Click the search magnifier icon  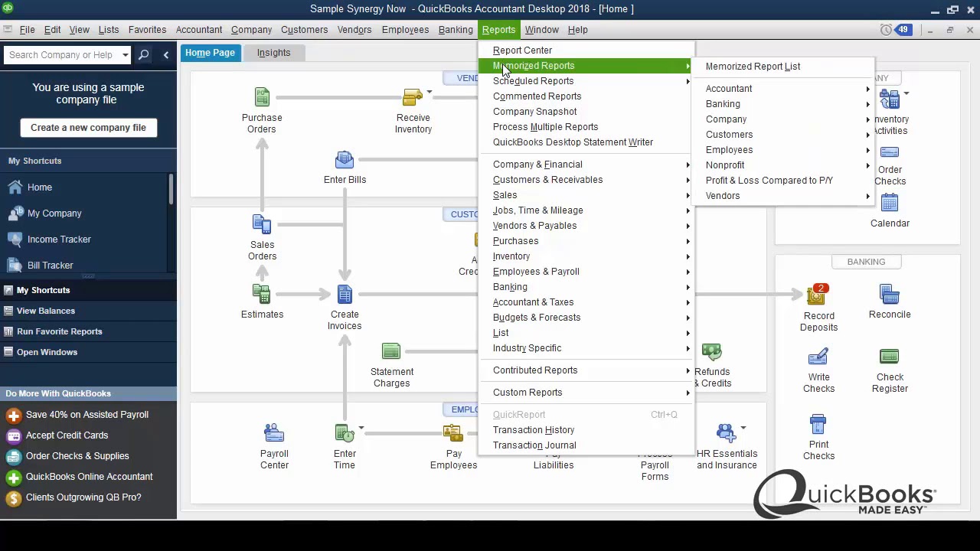[x=143, y=55]
